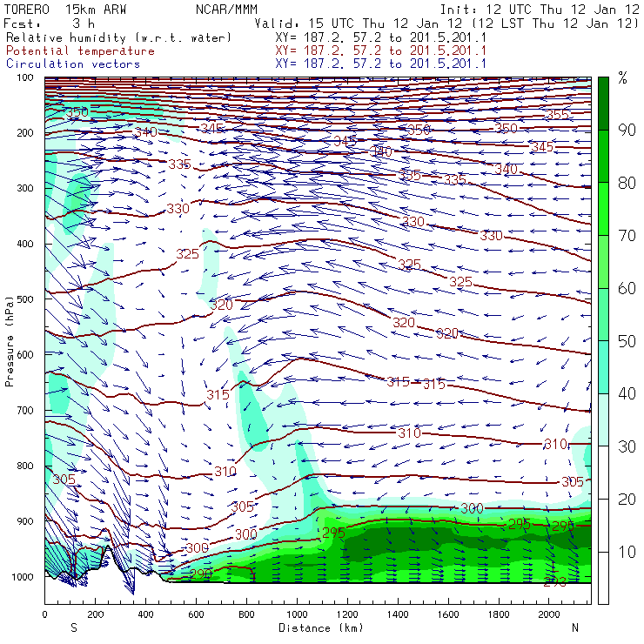
Task: Click the 600 tick on distance axis
Action: (197, 614)
